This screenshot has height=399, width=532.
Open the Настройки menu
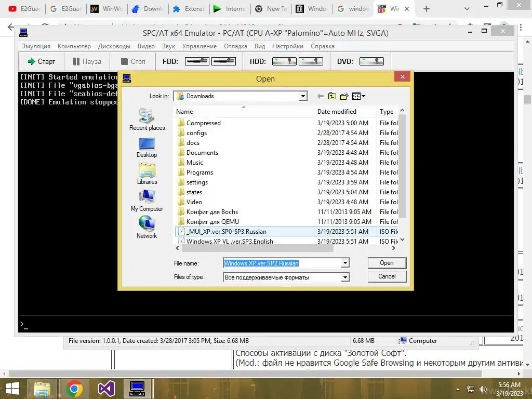point(288,46)
